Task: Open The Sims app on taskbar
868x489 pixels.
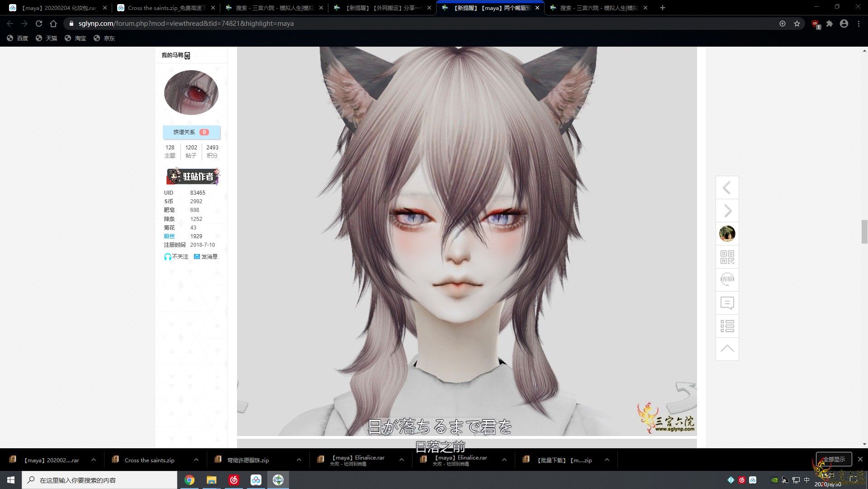Action: [x=278, y=480]
